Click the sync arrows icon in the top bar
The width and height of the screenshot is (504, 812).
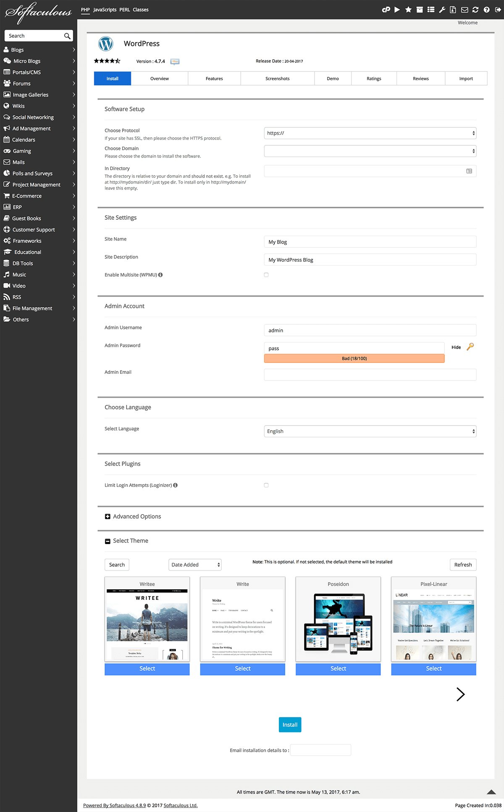coord(475,10)
